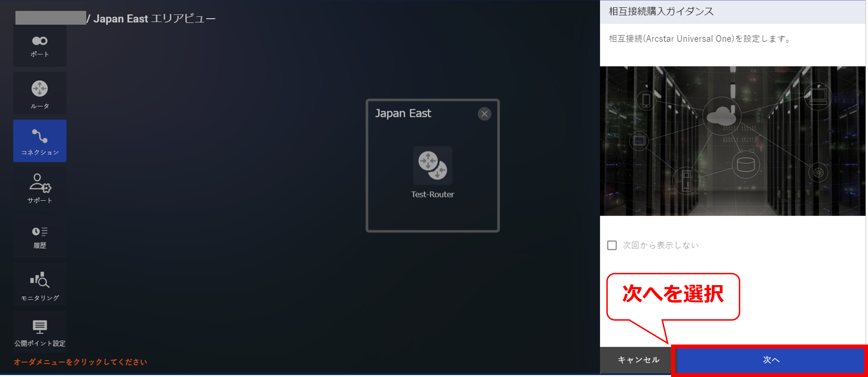Close the Japan East area panel
The image size is (868, 377).
[484, 114]
